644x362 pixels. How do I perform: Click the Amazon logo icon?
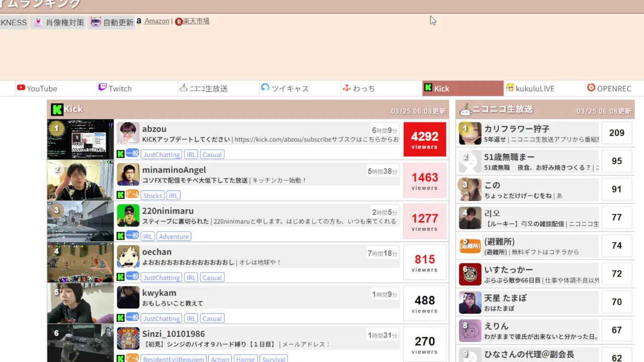point(139,21)
